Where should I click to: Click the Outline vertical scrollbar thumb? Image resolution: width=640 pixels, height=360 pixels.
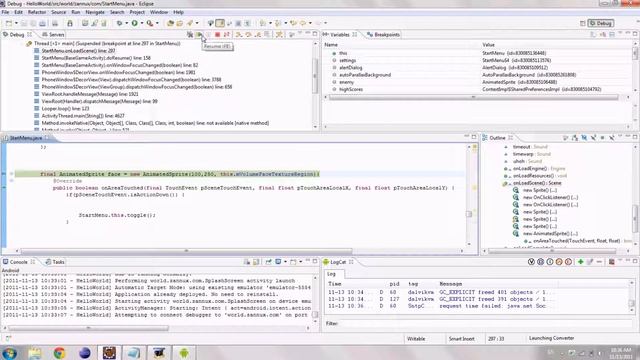tap(635, 218)
